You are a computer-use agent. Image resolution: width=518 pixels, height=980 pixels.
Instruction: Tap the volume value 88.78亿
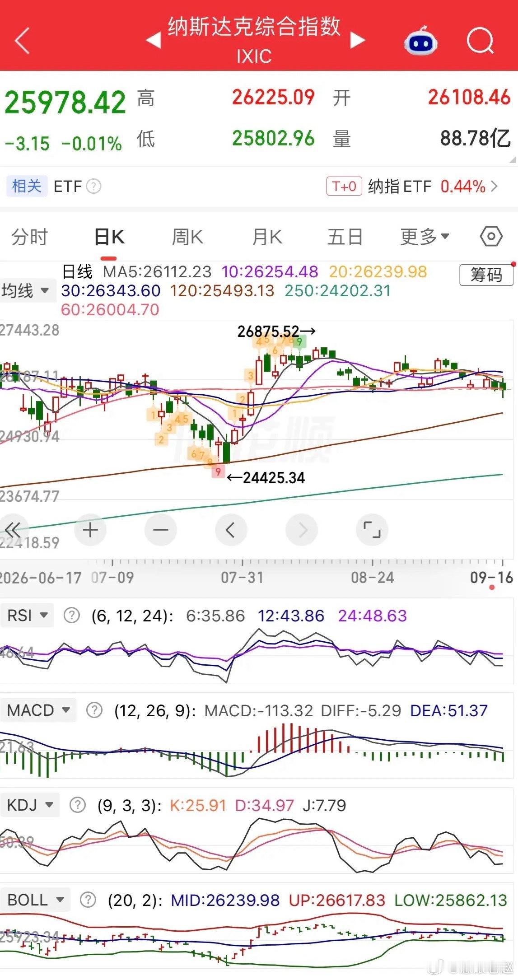(x=476, y=138)
